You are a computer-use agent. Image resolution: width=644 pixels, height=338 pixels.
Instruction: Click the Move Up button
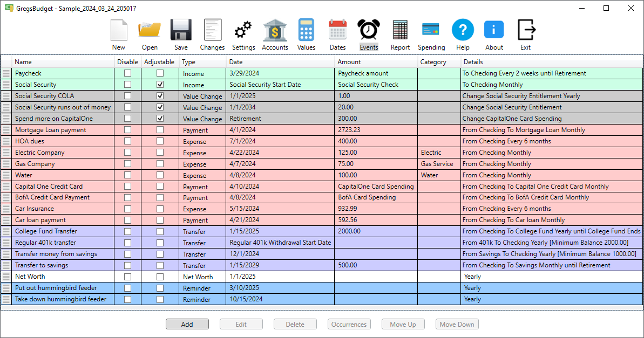[x=403, y=324]
